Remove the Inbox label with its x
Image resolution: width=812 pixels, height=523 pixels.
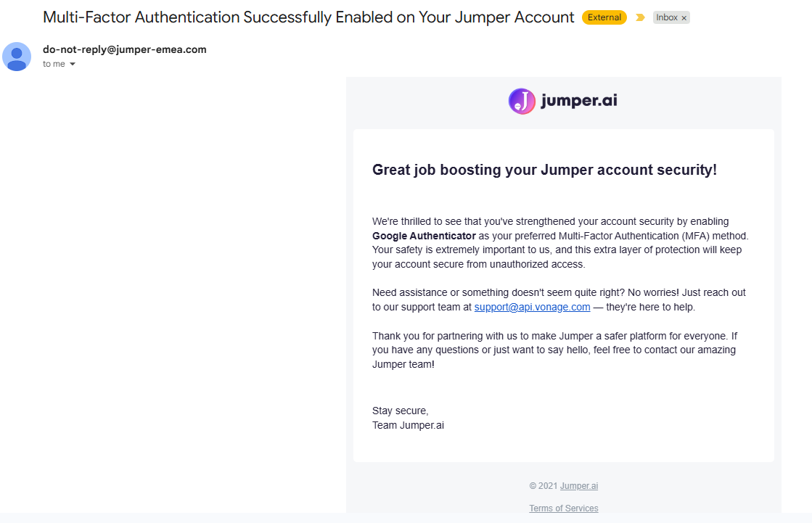point(684,18)
